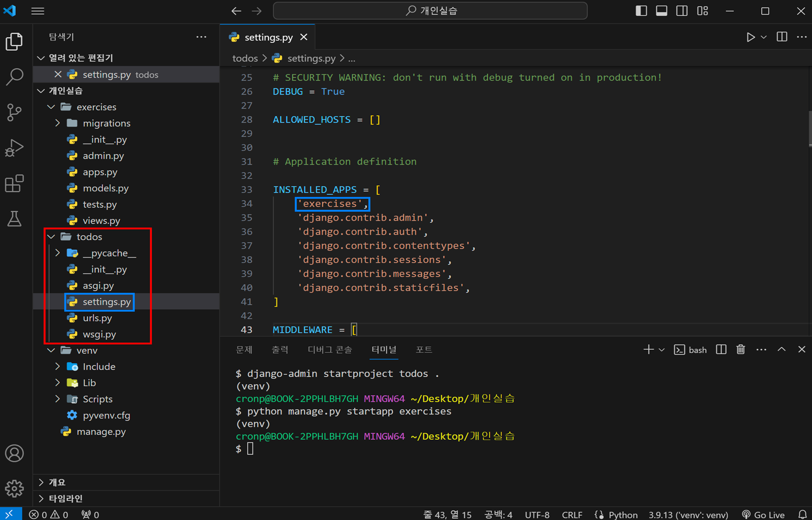This screenshot has height=520, width=812.
Task: Switch to the 디버그 콘솔 tab
Action: tap(330, 349)
